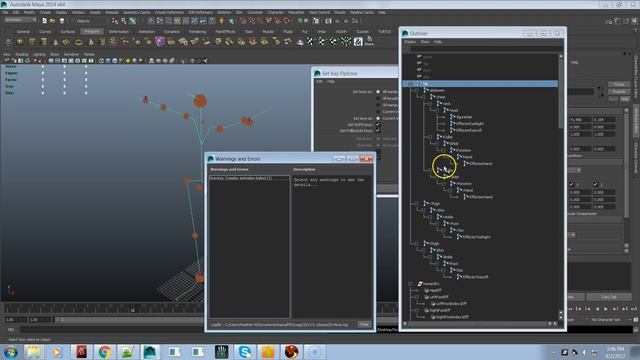Select the warning entry in the list

pos(249,178)
